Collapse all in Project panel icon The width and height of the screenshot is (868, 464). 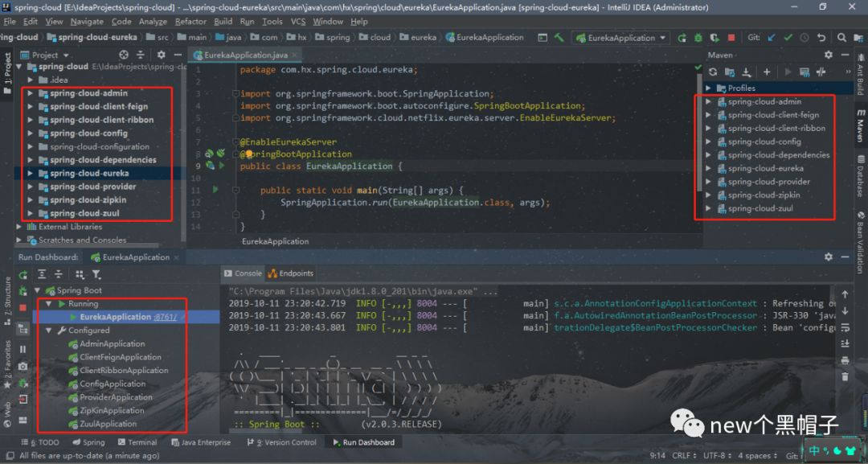(141, 55)
